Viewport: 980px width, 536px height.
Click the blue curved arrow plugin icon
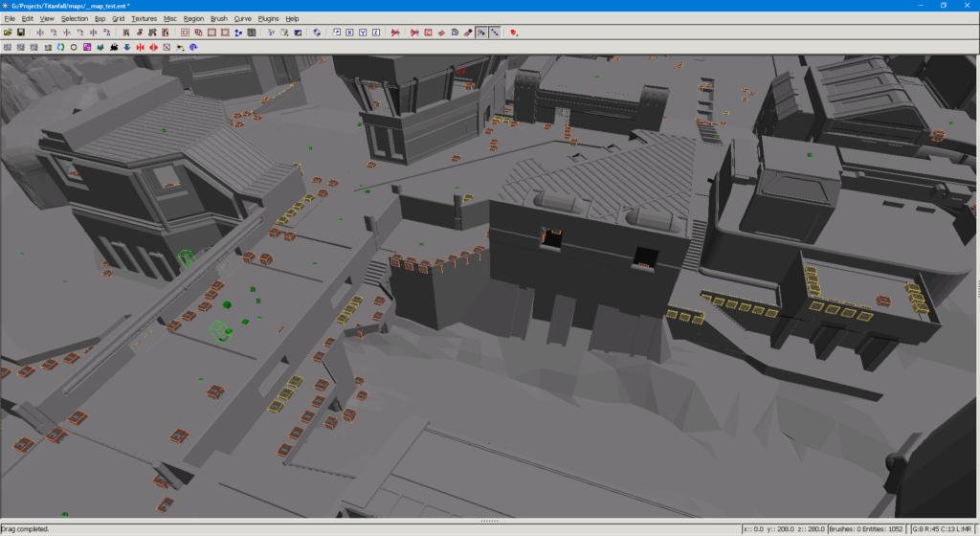pos(193,47)
